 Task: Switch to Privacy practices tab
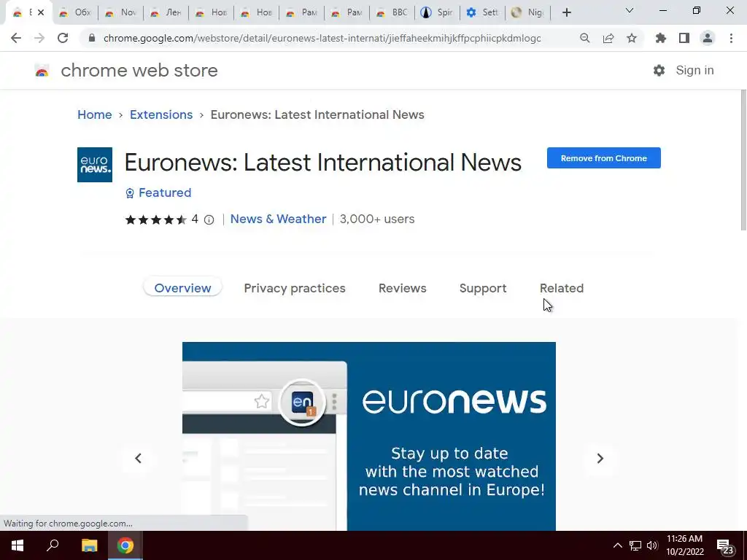tap(295, 288)
